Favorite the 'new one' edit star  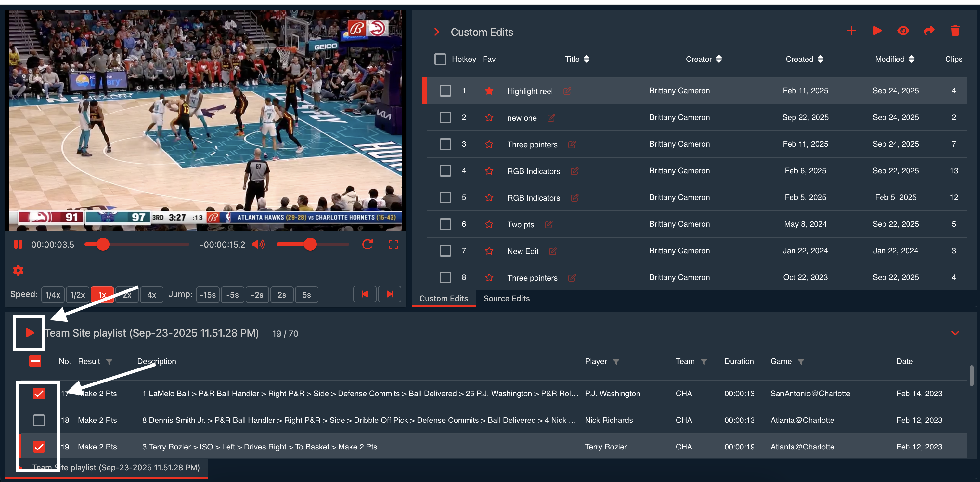[489, 118]
